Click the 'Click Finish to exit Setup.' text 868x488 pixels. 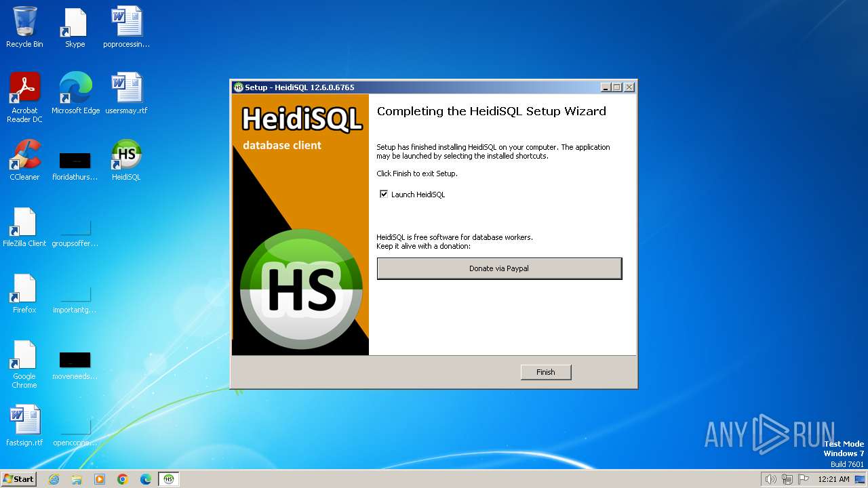[x=417, y=174]
